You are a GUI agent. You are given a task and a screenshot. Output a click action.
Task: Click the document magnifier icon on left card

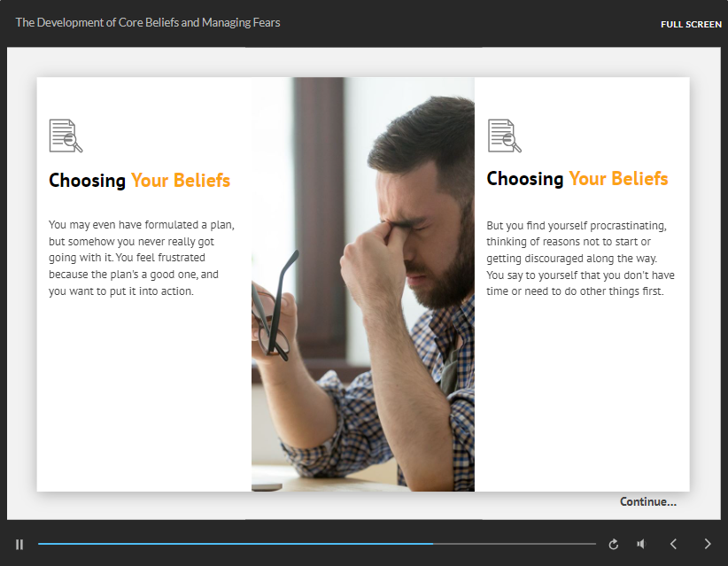click(x=66, y=136)
